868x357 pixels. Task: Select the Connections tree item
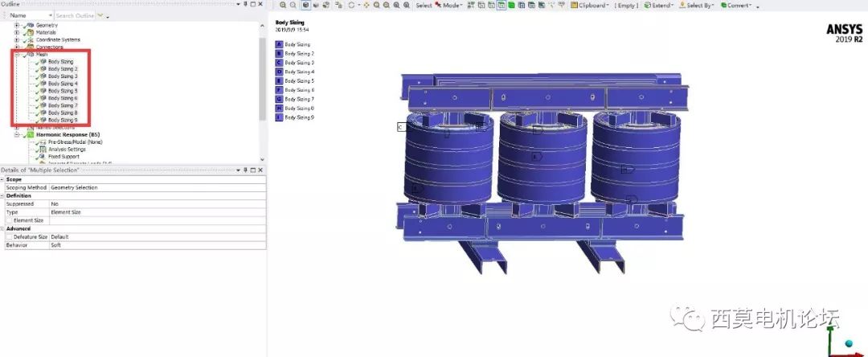pyautogui.click(x=49, y=47)
